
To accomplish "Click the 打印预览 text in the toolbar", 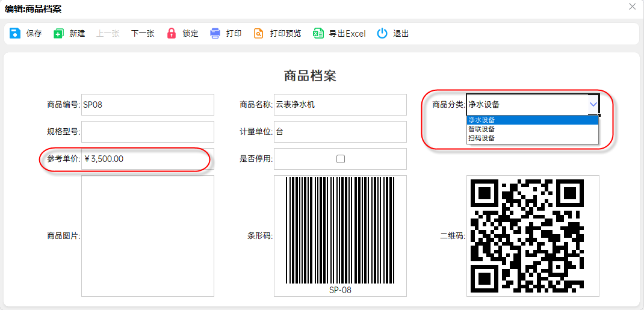I will 285,34.
